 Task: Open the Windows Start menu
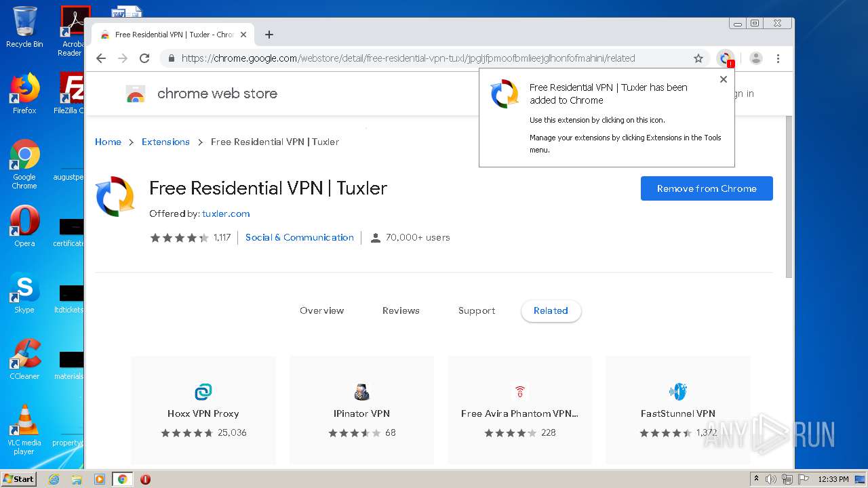pos(19,479)
